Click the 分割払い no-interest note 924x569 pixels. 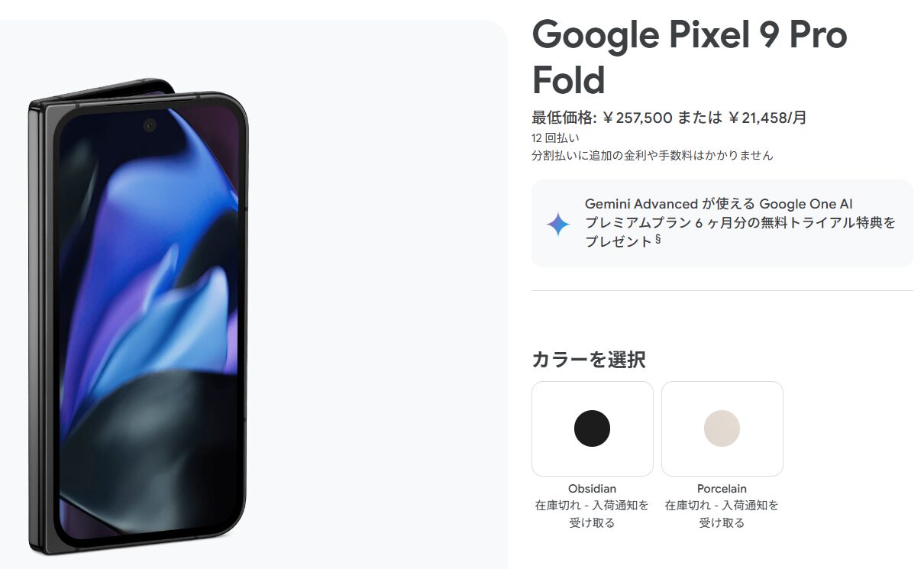652,155
